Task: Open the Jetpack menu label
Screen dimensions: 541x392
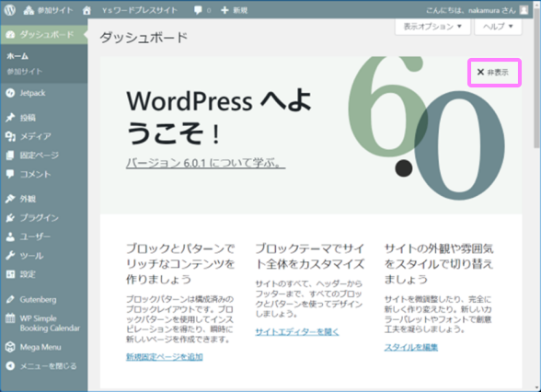Action: [x=32, y=93]
